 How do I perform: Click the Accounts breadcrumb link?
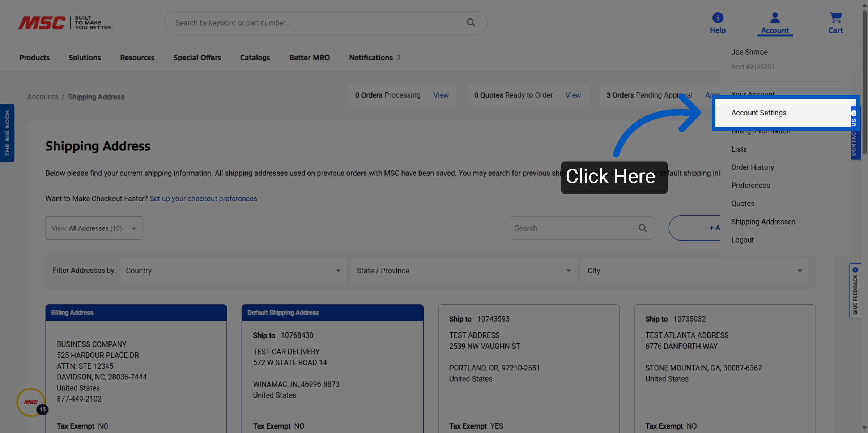tap(42, 97)
